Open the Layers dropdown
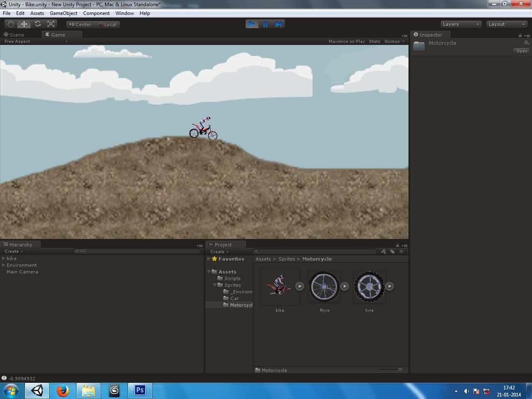Viewport: 532px width, 399px height. coord(461,24)
